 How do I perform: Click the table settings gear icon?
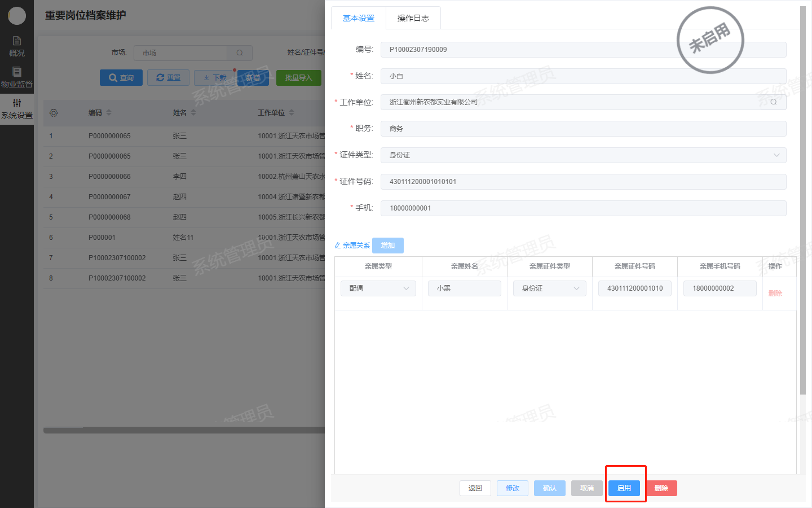54,113
